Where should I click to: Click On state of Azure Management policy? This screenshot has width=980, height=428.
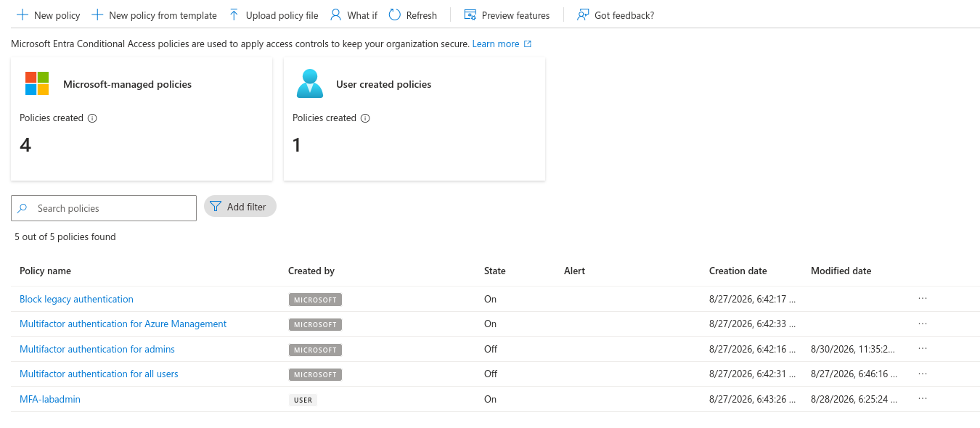click(490, 324)
